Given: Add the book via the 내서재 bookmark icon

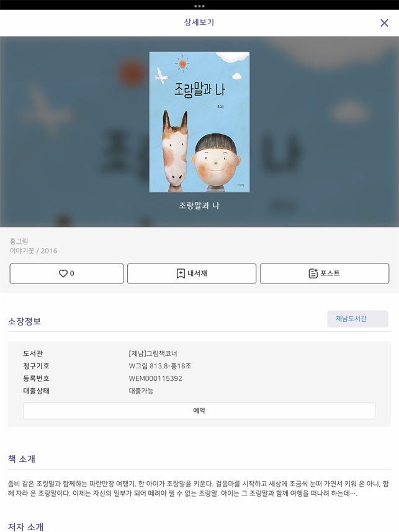Looking at the screenshot, I should pos(181,273).
